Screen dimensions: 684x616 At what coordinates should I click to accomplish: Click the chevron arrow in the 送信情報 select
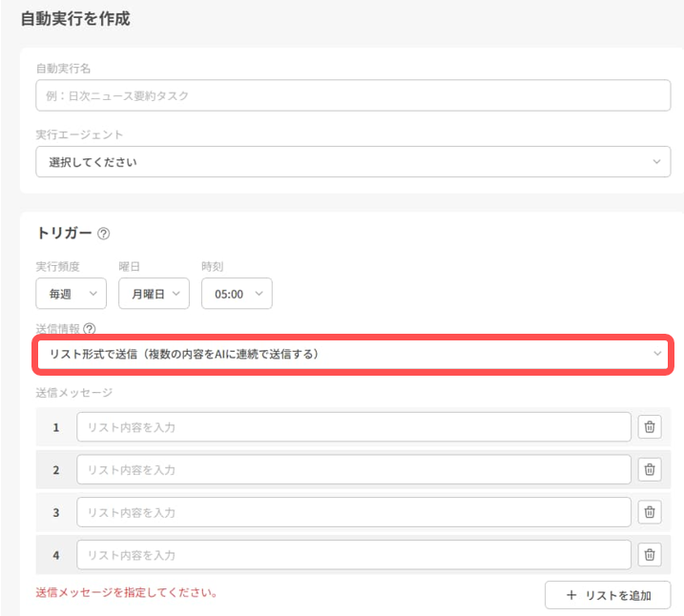coord(657,354)
